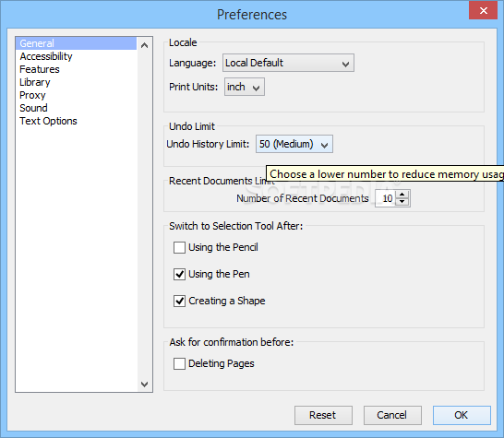Increase Number of Recent Documents with up arrow

[402, 195]
